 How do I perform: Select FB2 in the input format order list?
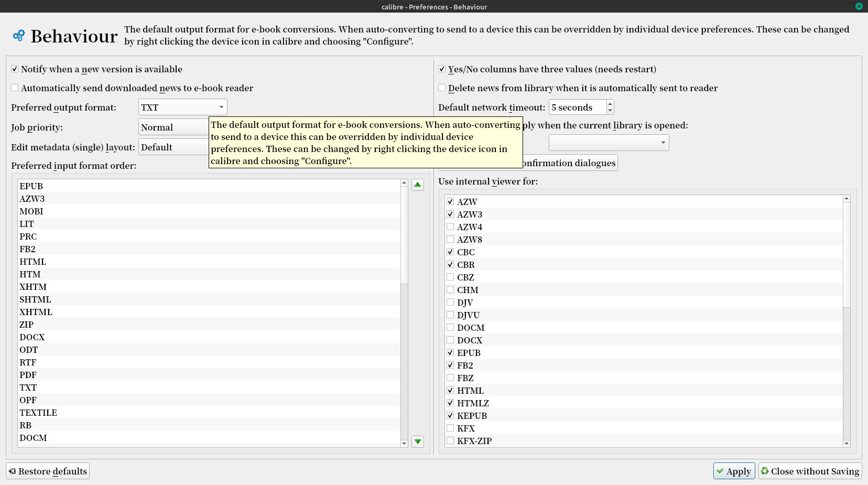click(x=209, y=249)
